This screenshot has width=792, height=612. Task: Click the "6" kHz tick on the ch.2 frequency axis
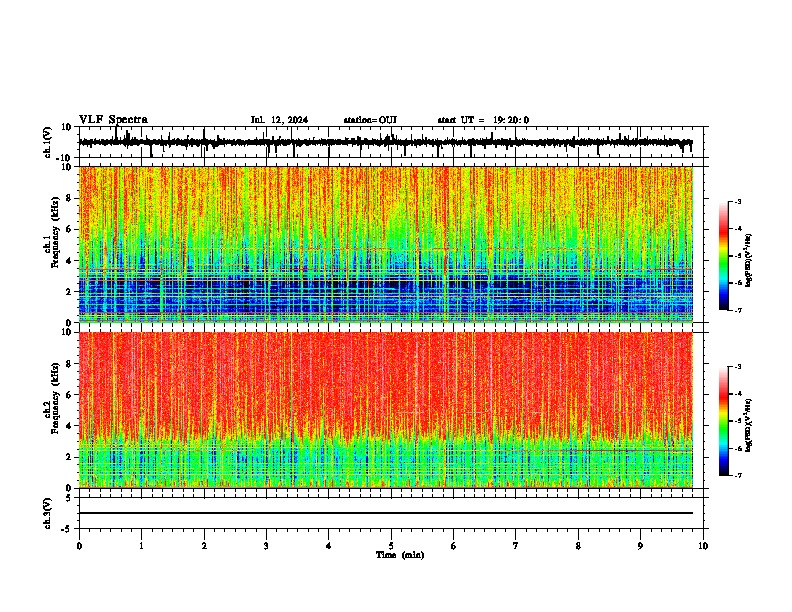pyautogui.click(x=69, y=395)
